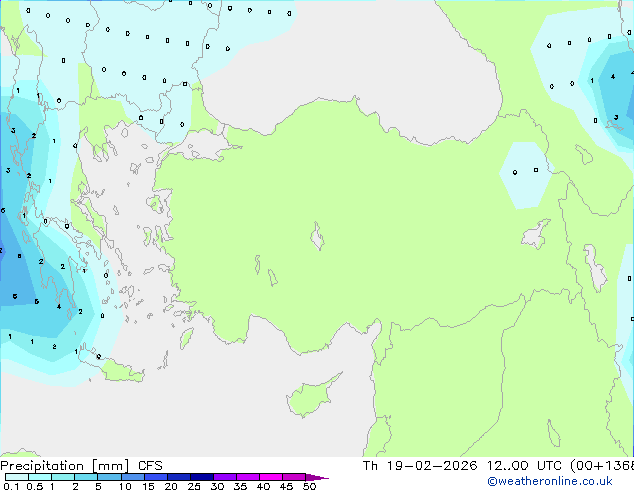
Task: Click the 'Precipitation [mm]' title text
Action: 65,466
